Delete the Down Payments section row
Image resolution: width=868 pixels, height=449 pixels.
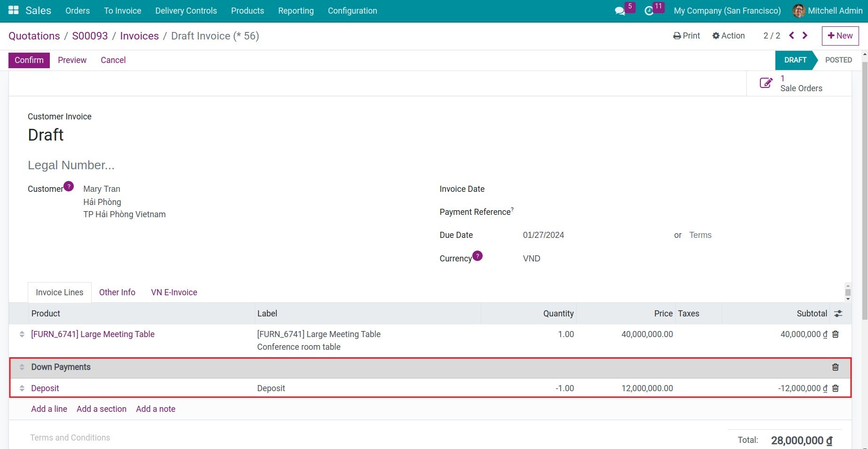coord(836,367)
